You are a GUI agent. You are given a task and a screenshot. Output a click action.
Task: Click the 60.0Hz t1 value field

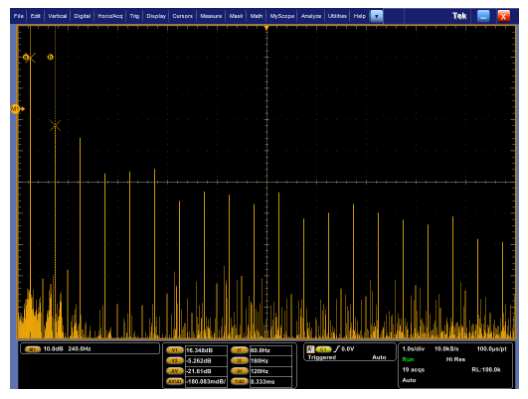point(271,350)
